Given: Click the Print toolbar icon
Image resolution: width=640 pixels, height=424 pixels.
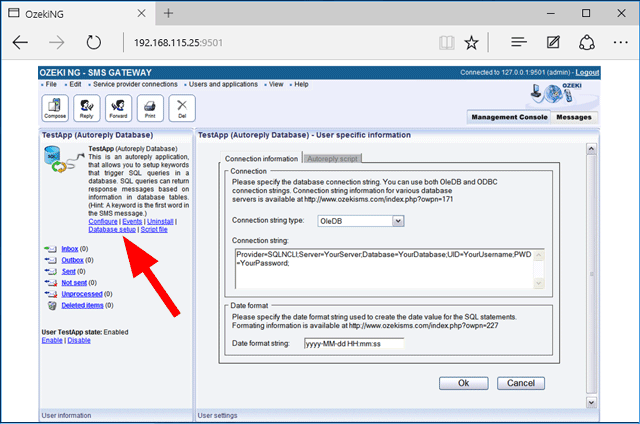Looking at the screenshot, I should [150, 108].
